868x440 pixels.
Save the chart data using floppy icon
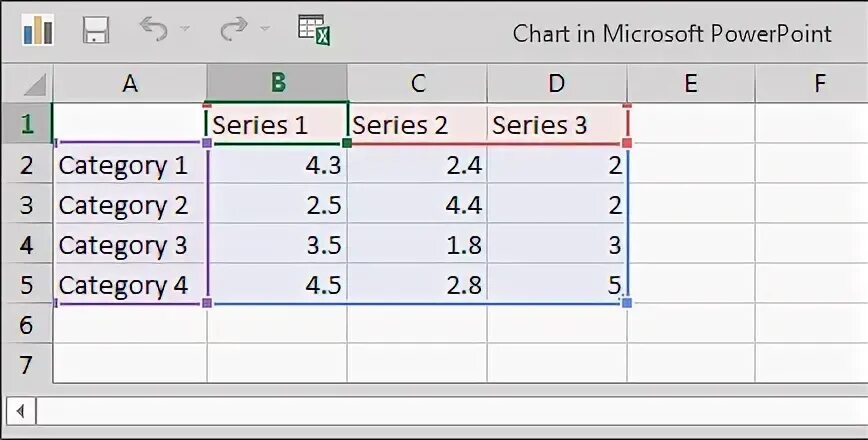point(95,30)
